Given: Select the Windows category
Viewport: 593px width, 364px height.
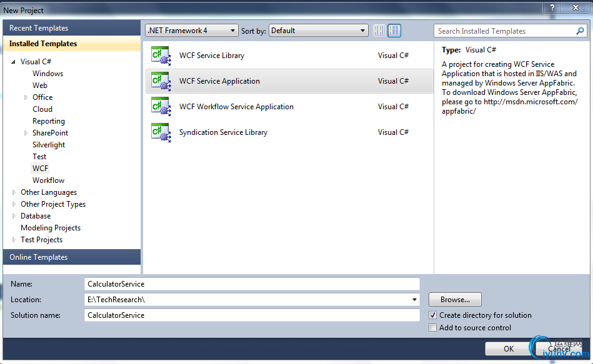Looking at the screenshot, I should pyautogui.click(x=47, y=74).
